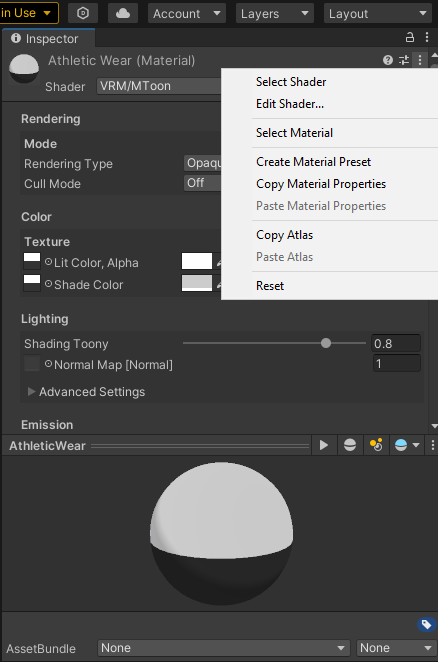Open preview environment reflection dropdown
This screenshot has width=438, height=662.
406,445
